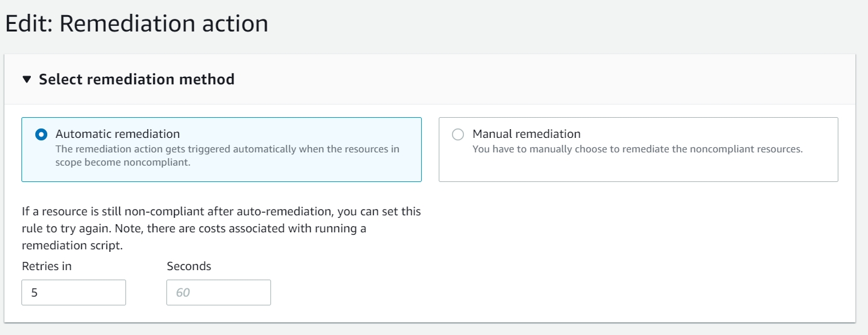The height and width of the screenshot is (335, 868).
Task: Click the 60 placeholder in Seconds field
Action: coord(183,293)
